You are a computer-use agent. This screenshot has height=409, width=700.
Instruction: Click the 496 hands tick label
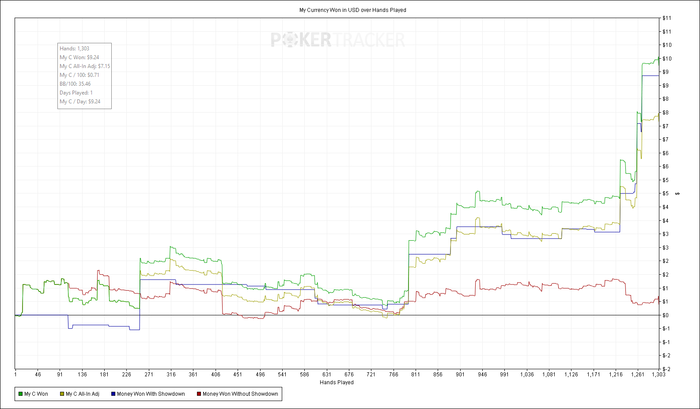coord(260,375)
